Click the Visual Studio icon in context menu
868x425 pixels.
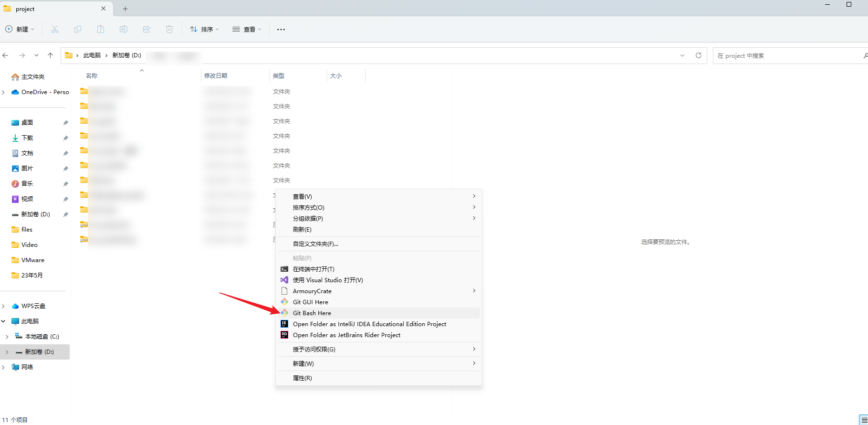tap(284, 280)
